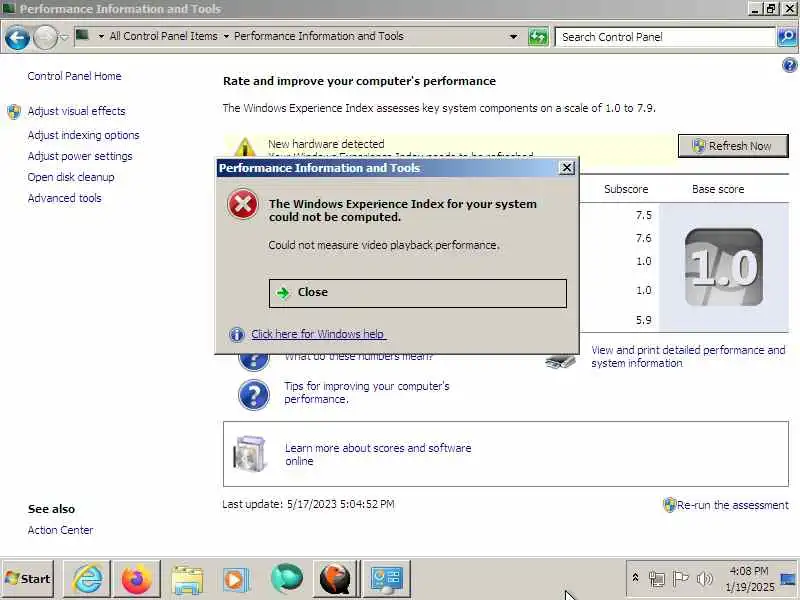Image resolution: width=800 pixels, height=600 pixels.
Task: Click the software box icon beside Learn more
Action: click(249, 454)
